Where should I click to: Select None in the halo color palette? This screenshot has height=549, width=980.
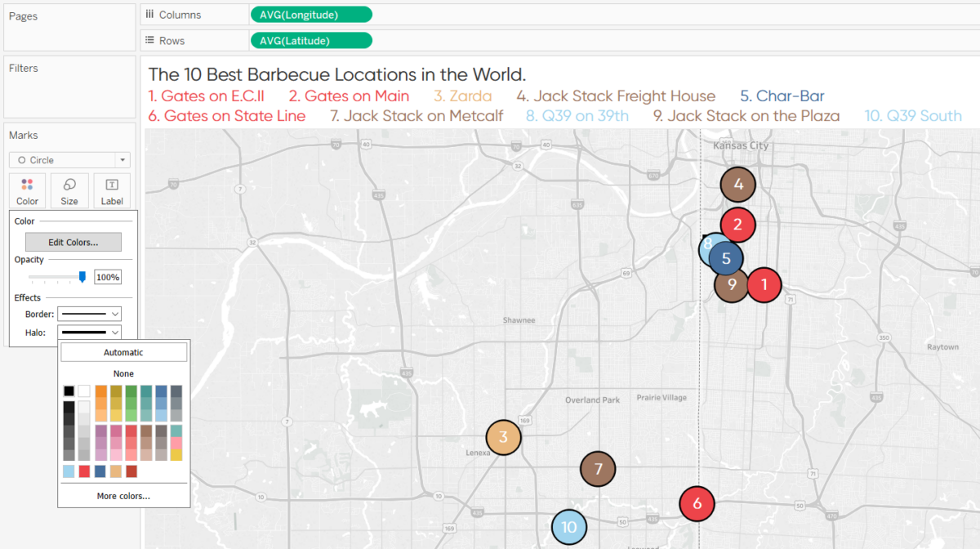(x=123, y=373)
